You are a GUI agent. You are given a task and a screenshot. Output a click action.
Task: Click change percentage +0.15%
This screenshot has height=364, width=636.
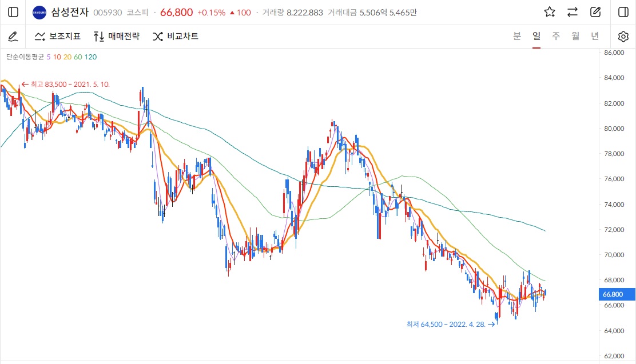(211, 13)
